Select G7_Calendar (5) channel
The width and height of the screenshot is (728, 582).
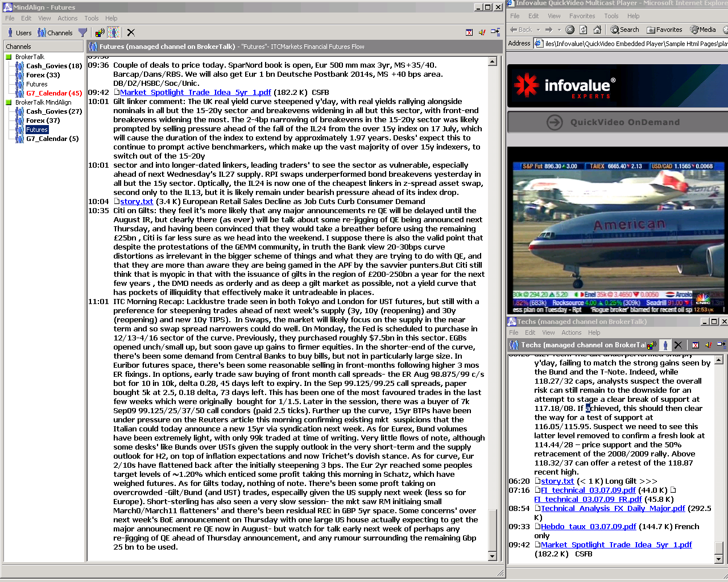(52, 139)
